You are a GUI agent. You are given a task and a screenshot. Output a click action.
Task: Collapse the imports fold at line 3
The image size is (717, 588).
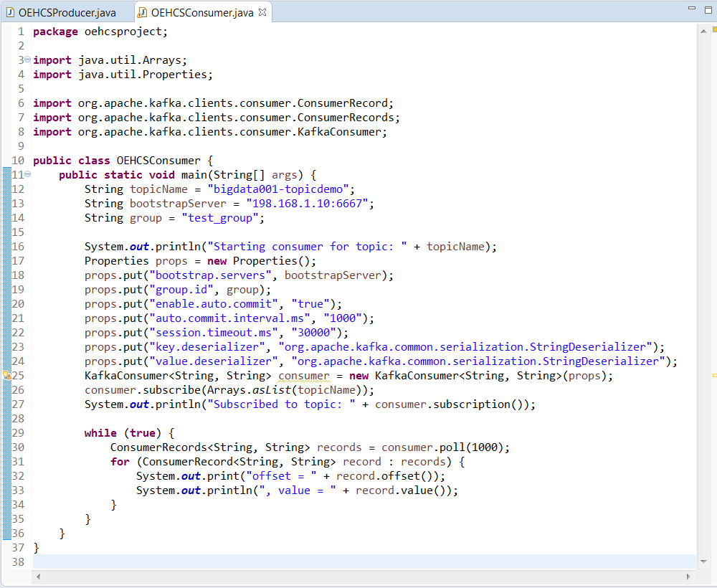[27, 60]
